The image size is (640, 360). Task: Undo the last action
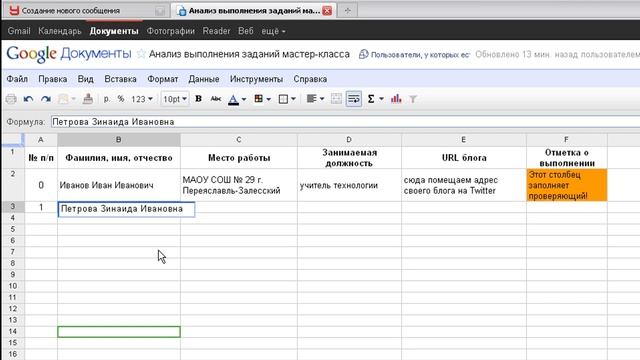coord(28,99)
